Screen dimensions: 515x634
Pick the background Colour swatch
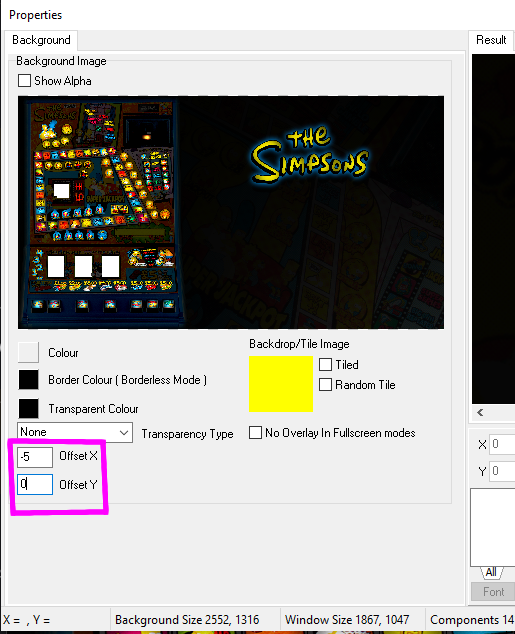28,352
